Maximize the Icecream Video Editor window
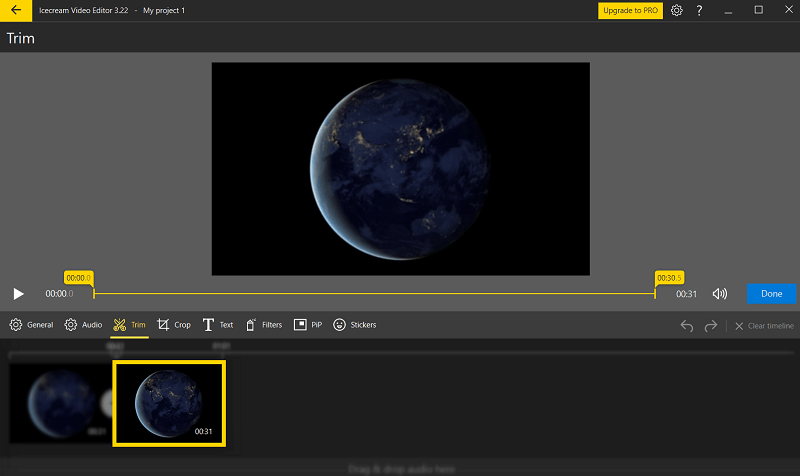 tap(759, 10)
